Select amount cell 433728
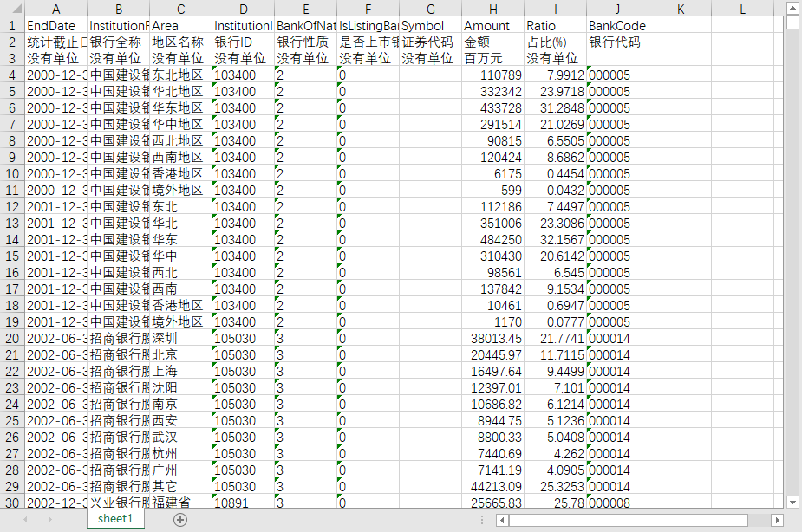 [x=493, y=107]
